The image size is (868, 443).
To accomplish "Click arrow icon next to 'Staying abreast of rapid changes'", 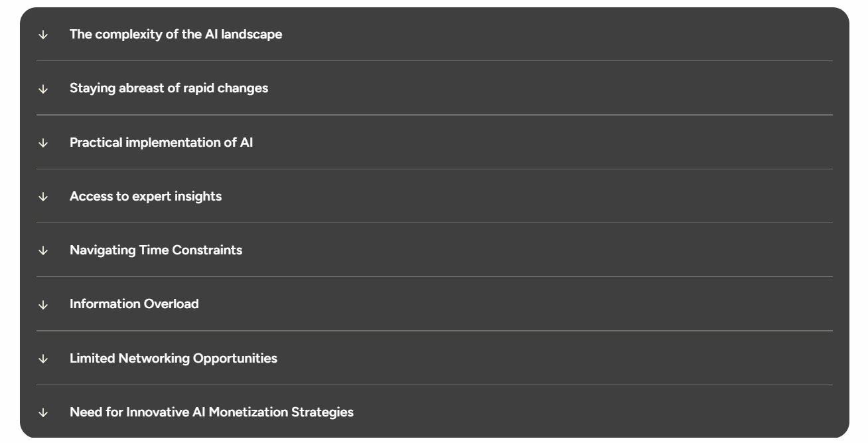I will coord(43,89).
